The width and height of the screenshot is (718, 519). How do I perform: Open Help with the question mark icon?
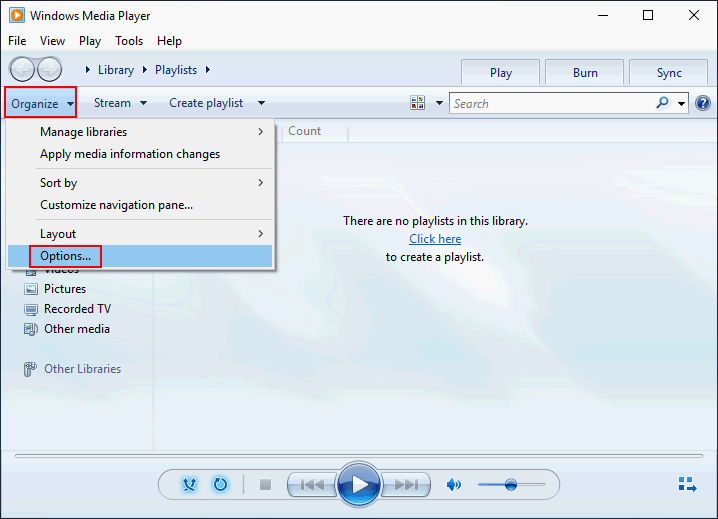pyautogui.click(x=702, y=103)
